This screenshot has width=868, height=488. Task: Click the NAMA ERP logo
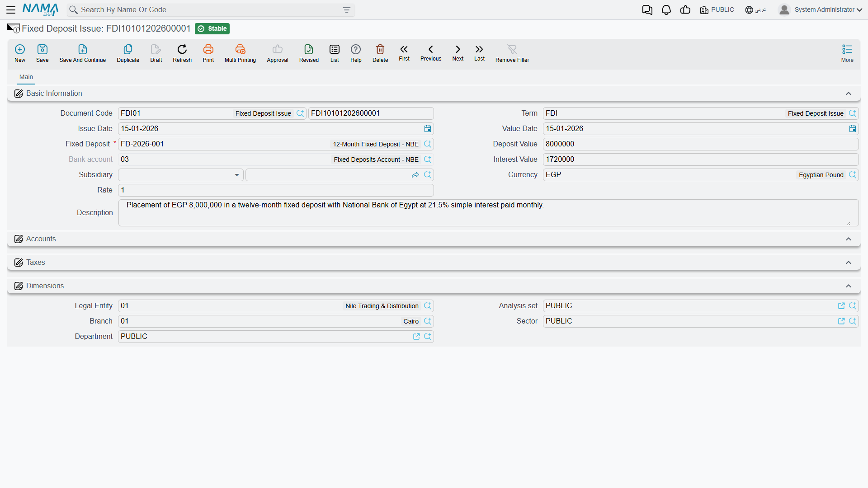point(41,9)
